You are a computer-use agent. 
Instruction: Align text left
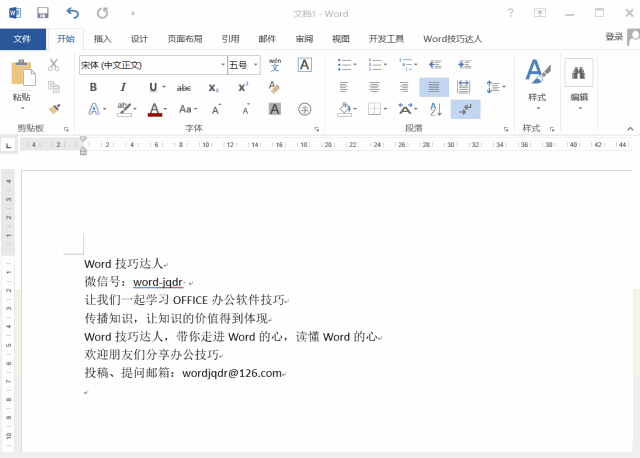click(344, 87)
